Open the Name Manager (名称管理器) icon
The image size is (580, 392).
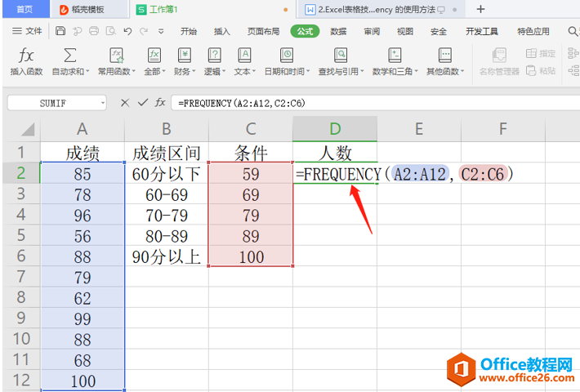tap(499, 56)
